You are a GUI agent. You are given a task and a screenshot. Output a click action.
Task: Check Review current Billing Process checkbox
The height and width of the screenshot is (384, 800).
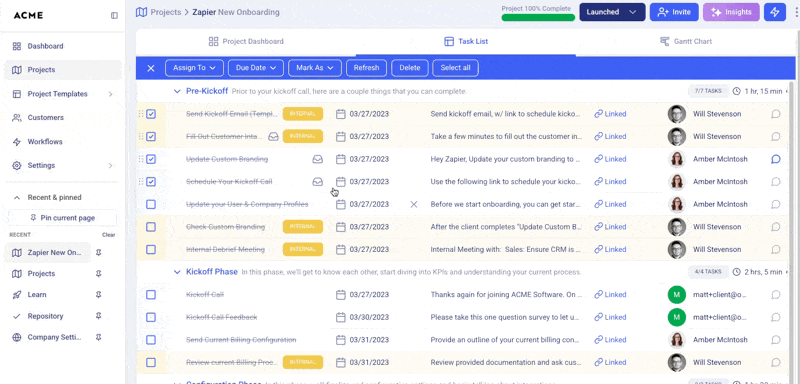point(151,362)
